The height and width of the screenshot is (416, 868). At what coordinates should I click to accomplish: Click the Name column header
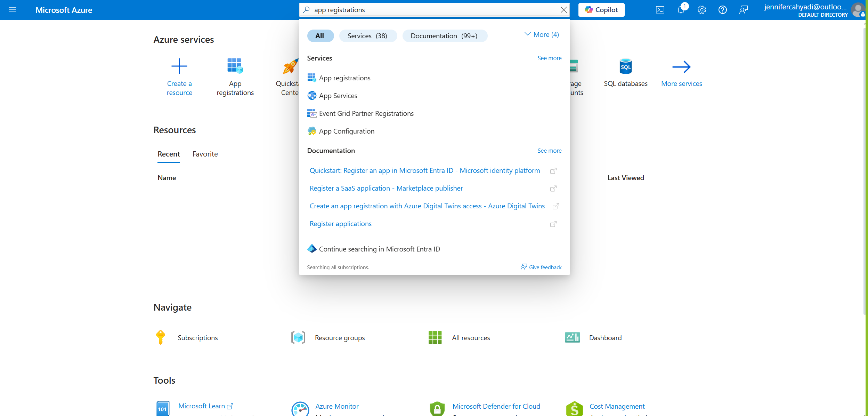[167, 178]
